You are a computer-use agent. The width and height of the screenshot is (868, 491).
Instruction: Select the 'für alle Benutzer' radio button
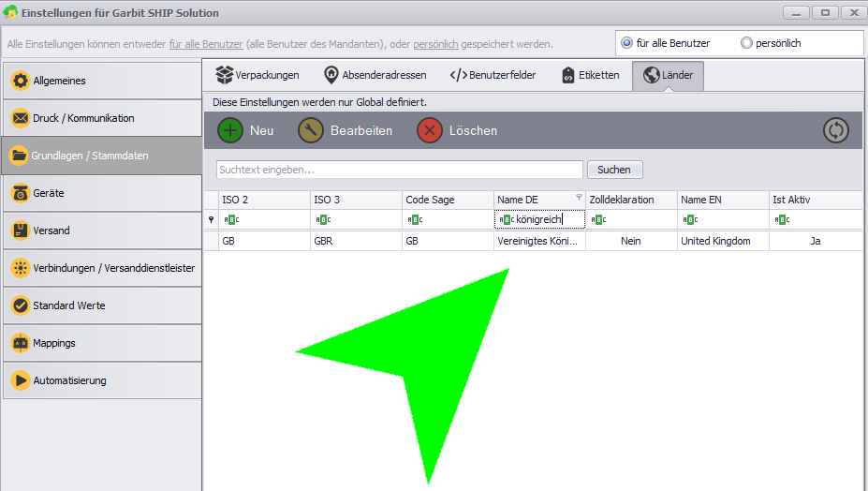pyautogui.click(x=626, y=43)
